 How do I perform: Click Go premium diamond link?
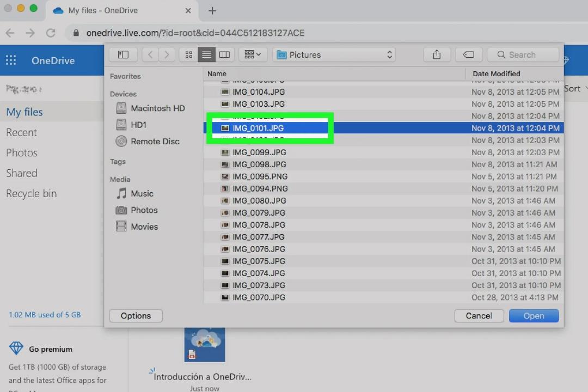pyautogui.click(x=40, y=349)
